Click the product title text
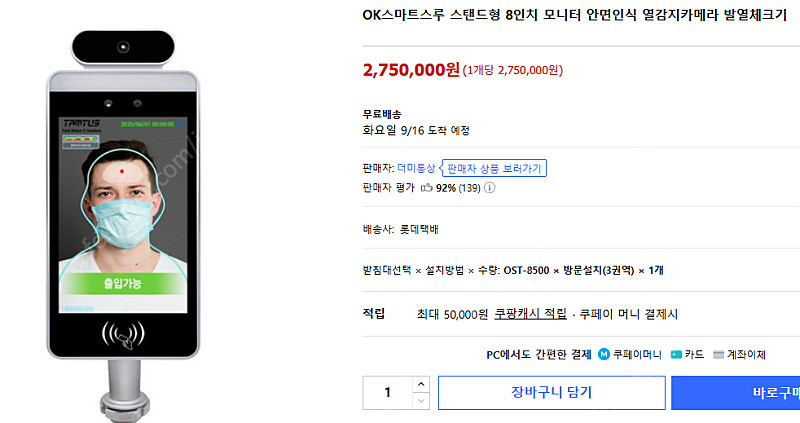 tap(574, 16)
